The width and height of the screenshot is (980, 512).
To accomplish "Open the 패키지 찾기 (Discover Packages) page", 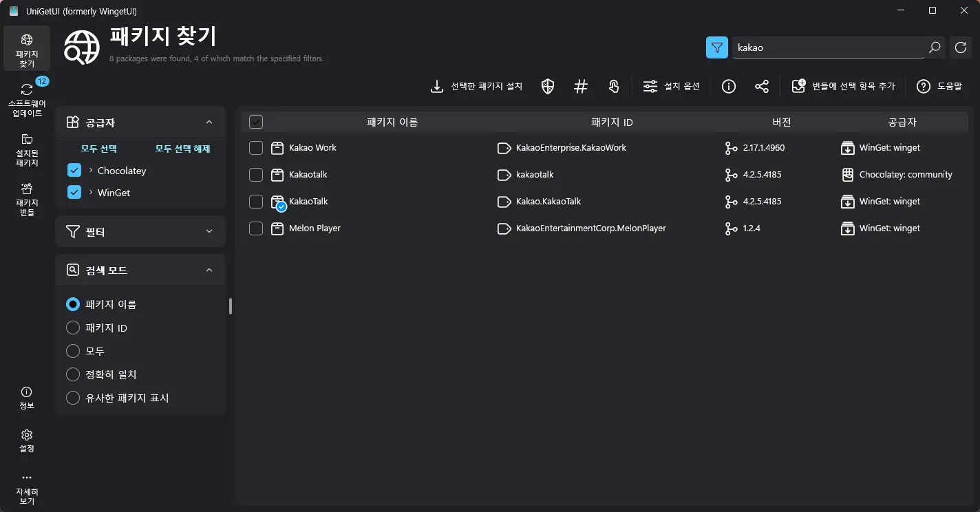I will tap(27, 48).
